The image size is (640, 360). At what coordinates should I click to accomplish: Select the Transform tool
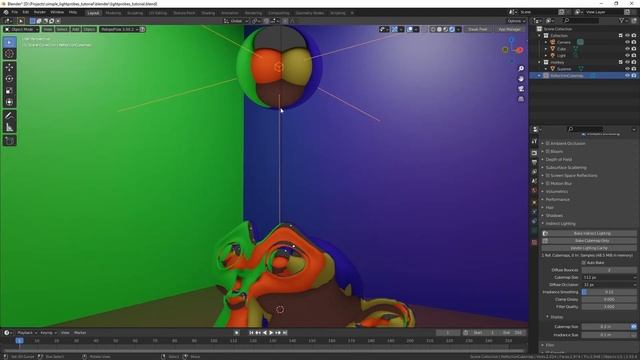pos(9,102)
